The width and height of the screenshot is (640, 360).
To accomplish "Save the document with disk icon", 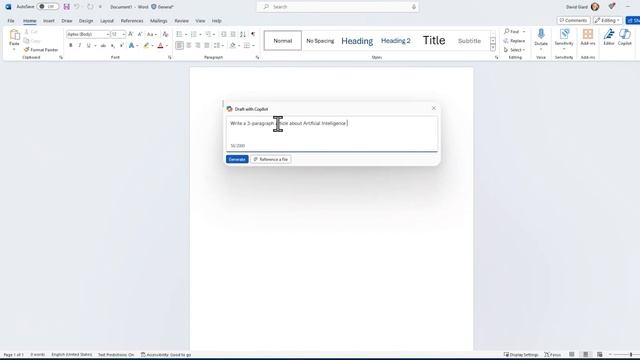I will (67, 7).
